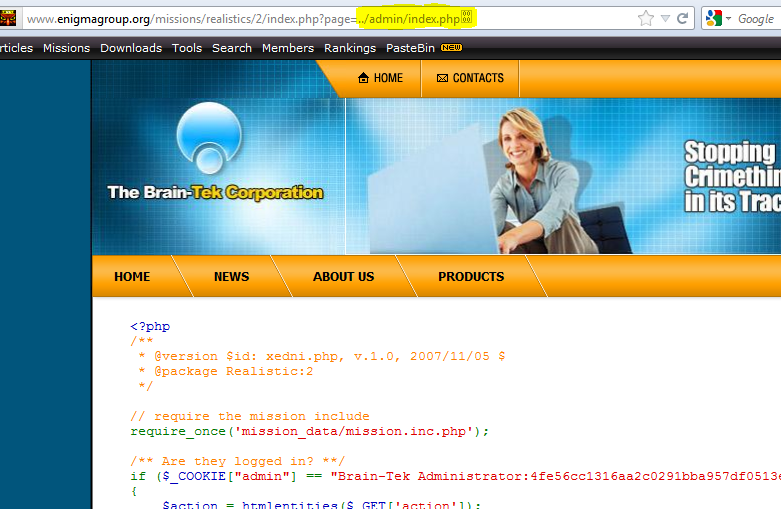Image resolution: width=781 pixels, height=509 pixels.
Task: Click the $_COOKIE admin condition line
Action: [455, 476]
